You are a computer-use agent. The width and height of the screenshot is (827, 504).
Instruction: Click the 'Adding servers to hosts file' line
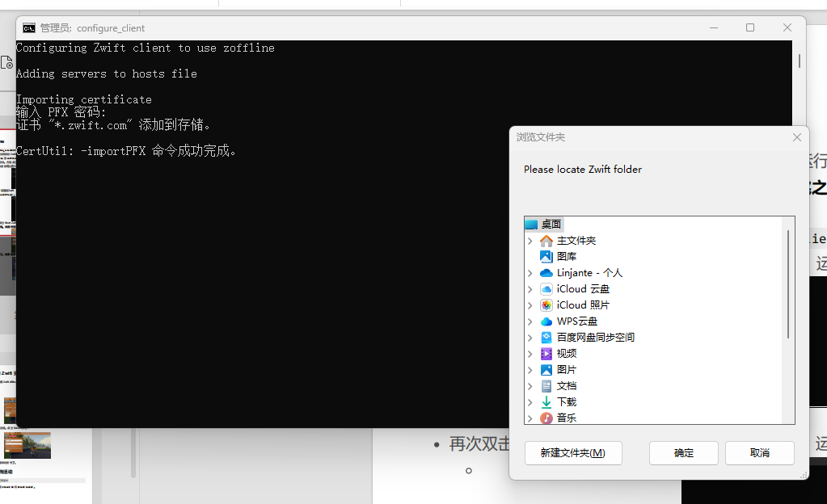pos(107,73)
